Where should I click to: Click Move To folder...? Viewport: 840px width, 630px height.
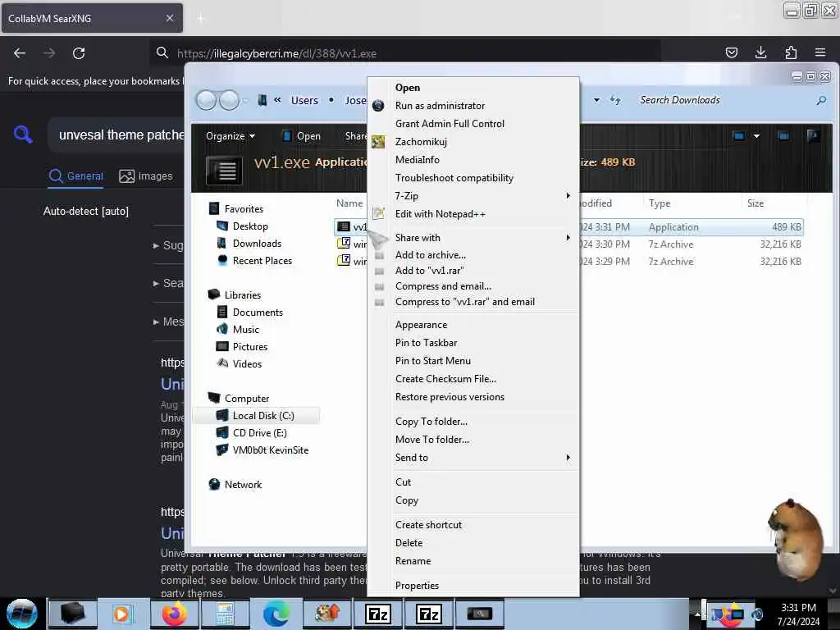point(431,440)
